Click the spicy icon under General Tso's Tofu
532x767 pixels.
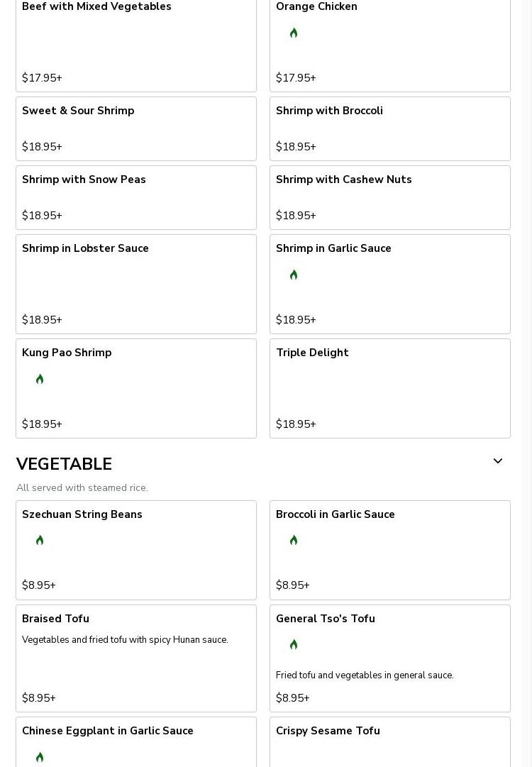pyautogui.click(x=294, y=645)
